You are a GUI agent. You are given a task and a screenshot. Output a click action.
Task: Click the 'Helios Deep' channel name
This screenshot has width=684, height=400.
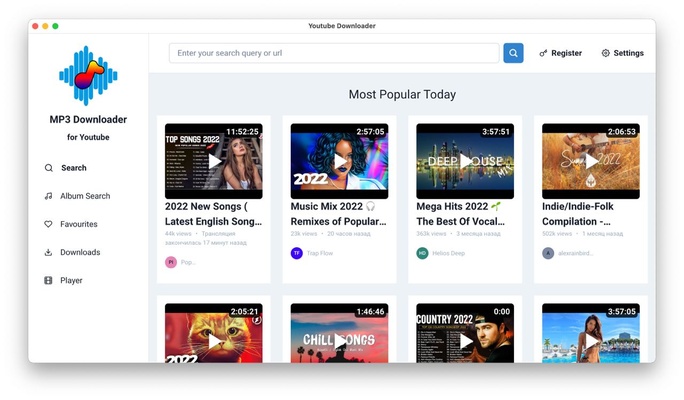click(x=448, y=253)
